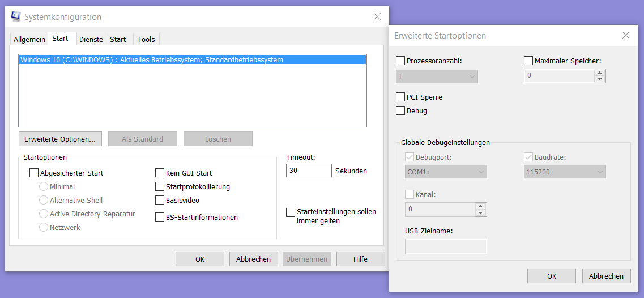The height and width of the screenshot is (298, 644).
Task: Toggle the Baudrate checkbox
Action: [528, 157]
